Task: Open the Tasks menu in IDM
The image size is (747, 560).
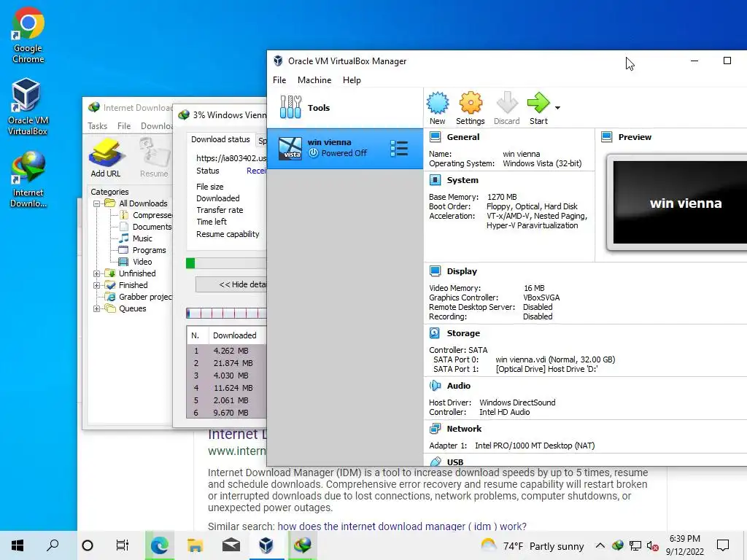Action: coord(97,125)
